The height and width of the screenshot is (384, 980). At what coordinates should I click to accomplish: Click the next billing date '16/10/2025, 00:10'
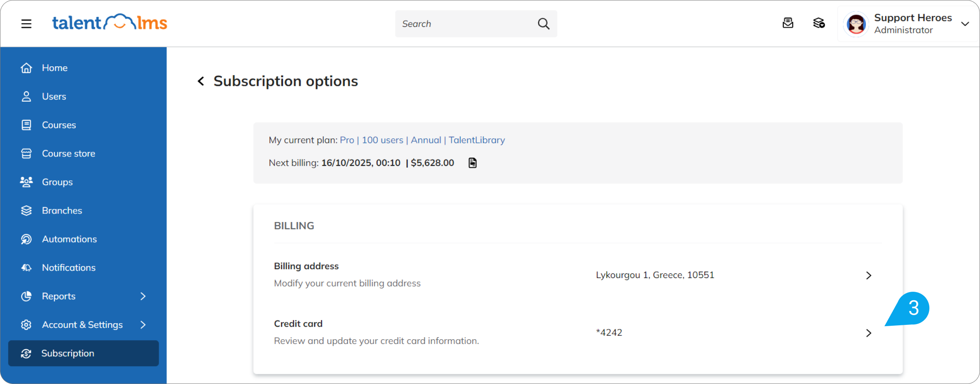[361, 163]
